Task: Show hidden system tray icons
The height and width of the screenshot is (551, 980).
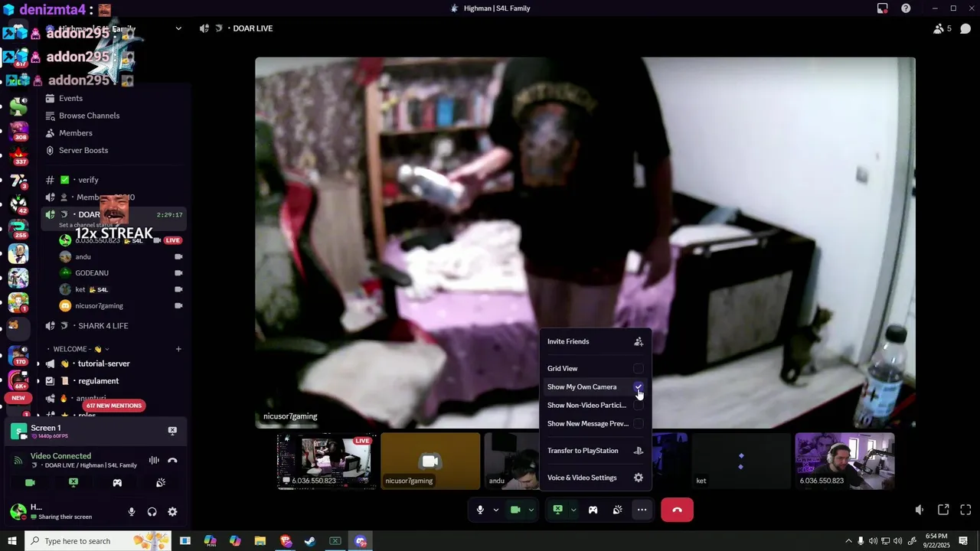Action: (848, 541)
